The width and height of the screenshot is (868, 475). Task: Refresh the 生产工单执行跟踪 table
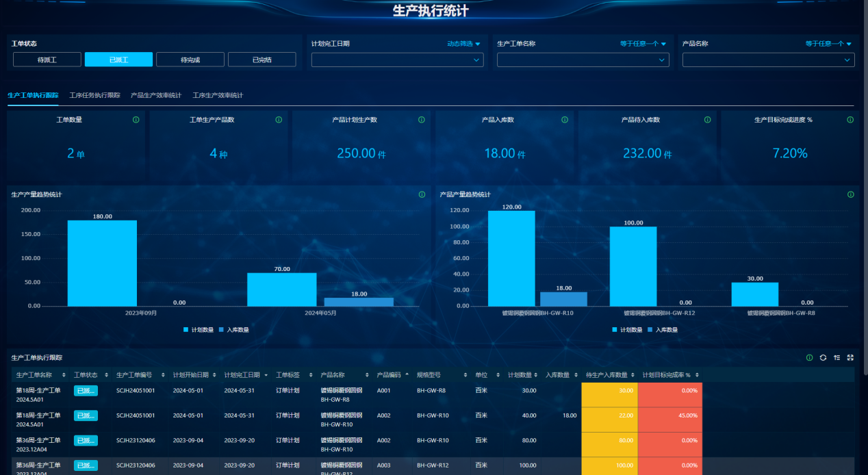(x=823, y=357)
